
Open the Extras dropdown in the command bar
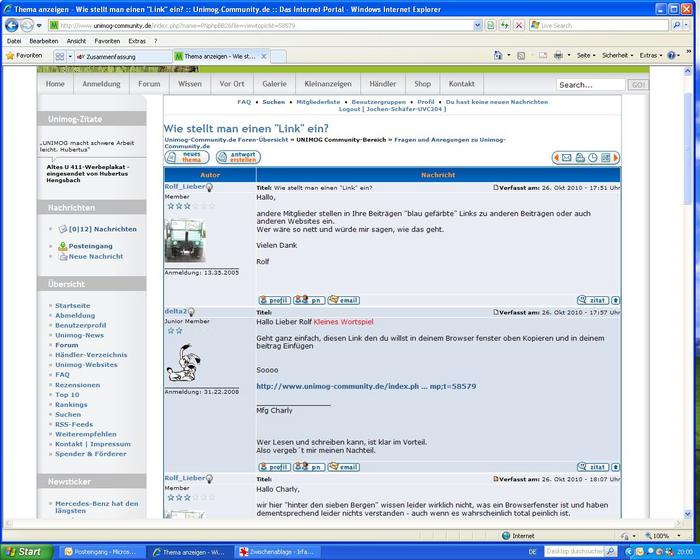651,56
